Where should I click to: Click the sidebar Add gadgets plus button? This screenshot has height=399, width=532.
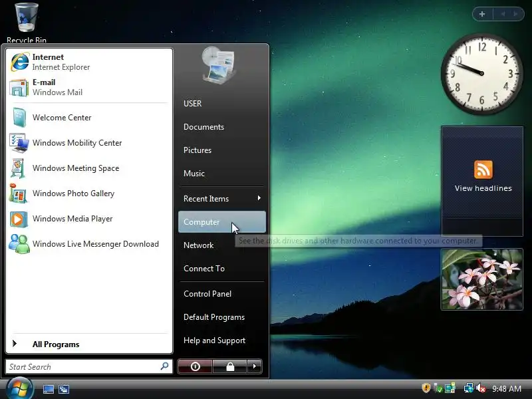pos(482,14)
